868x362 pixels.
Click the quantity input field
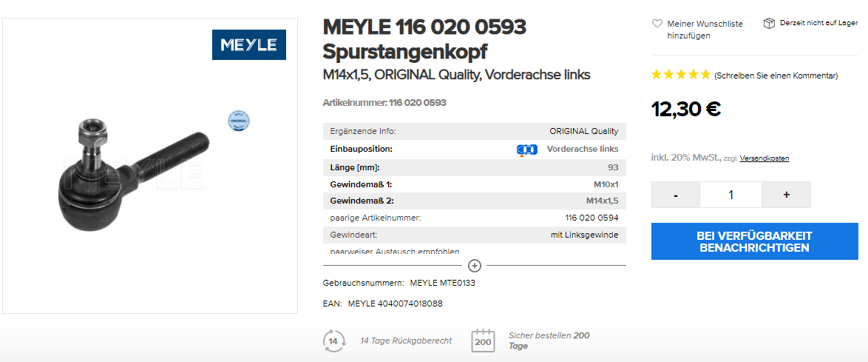point(730,195)
